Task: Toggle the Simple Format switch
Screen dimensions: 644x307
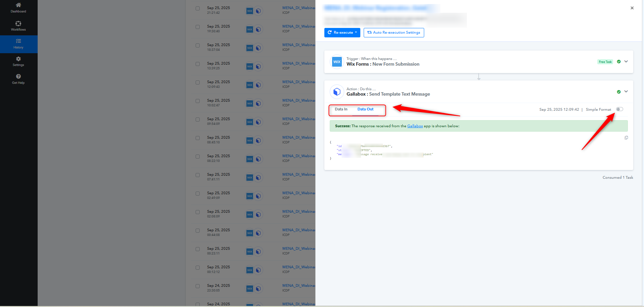Action: (619, 109)
